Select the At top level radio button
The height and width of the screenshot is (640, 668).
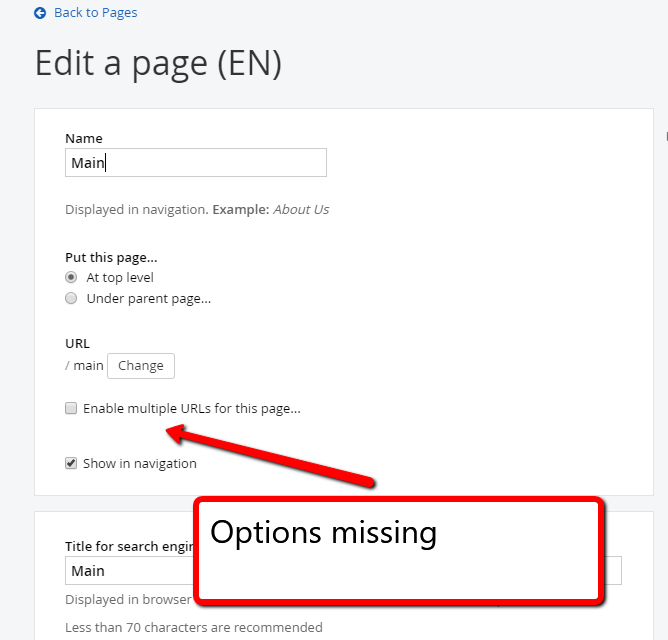click(x=71, y=277)
